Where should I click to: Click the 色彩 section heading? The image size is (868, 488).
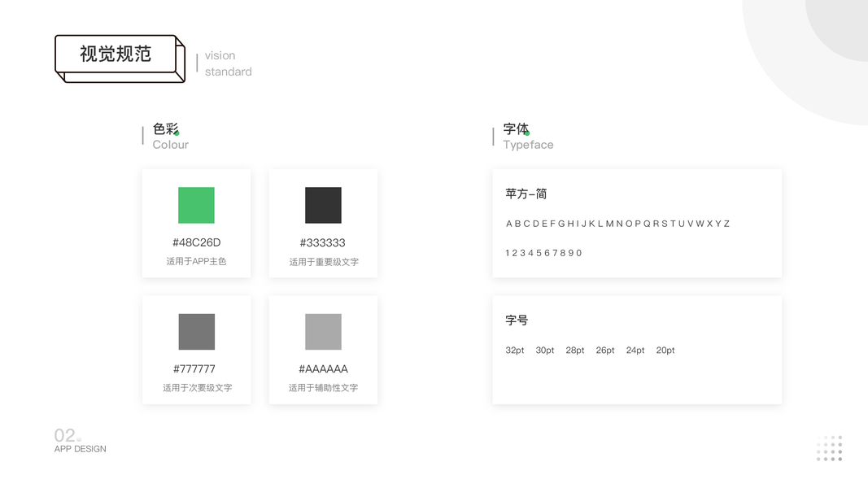pyautogui.click(x=165, y=129)
